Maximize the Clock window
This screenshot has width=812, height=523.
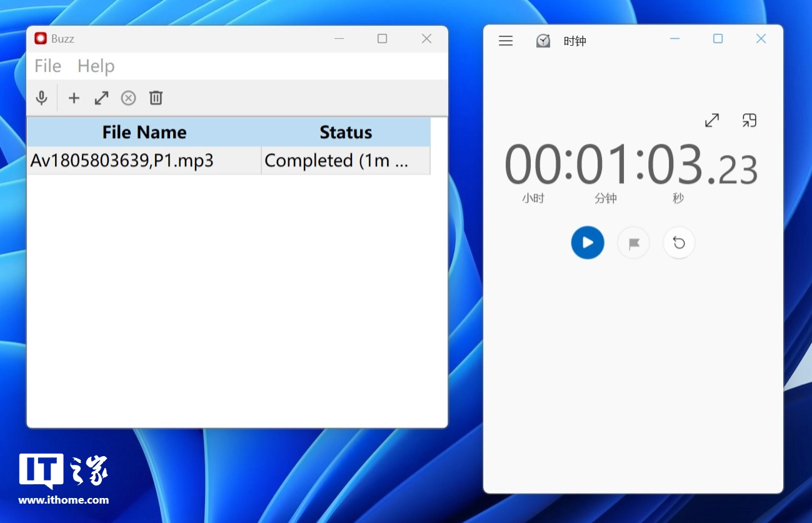click(x=718, y=39)
